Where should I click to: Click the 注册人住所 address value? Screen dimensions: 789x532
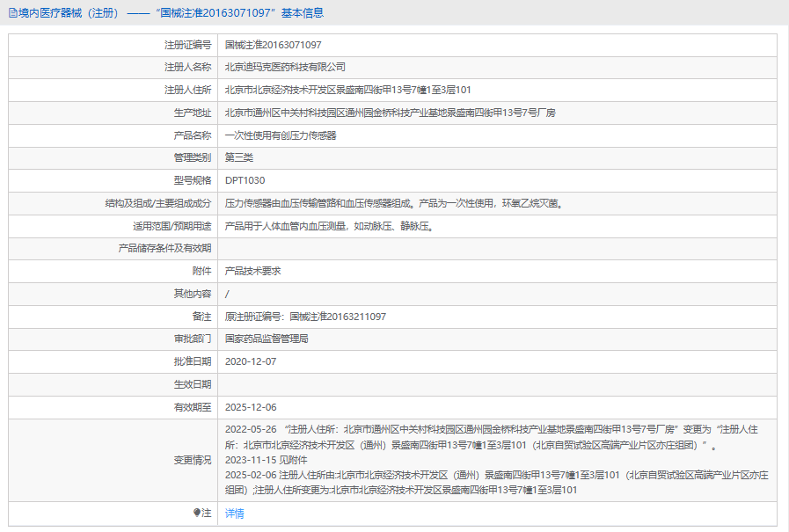point(348,90)
